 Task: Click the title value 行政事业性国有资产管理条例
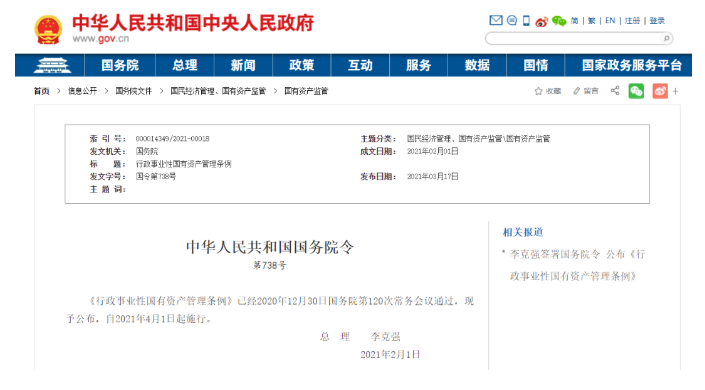[x=183, y=164]
